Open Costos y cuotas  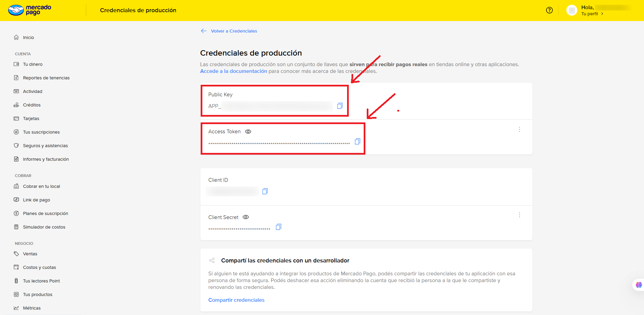(39, 268)
